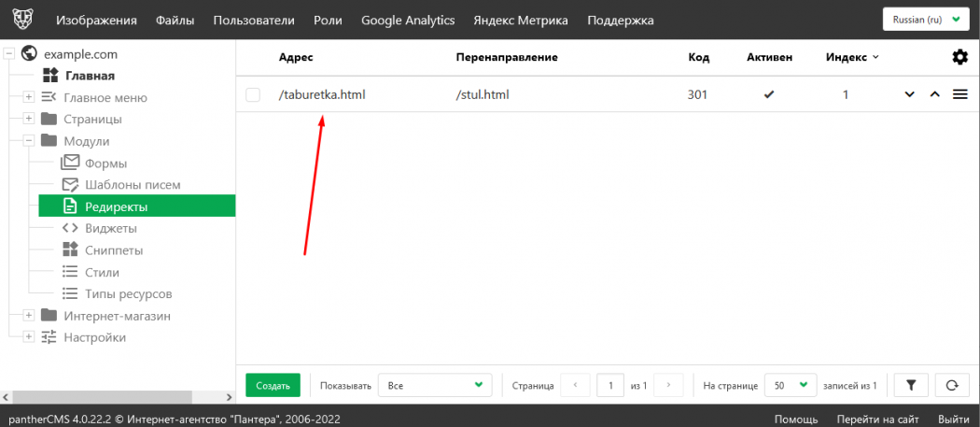The height and width of the screenshot is (427, 980).
Task: Refresh the redirects list
Action: tap(951, 385)
